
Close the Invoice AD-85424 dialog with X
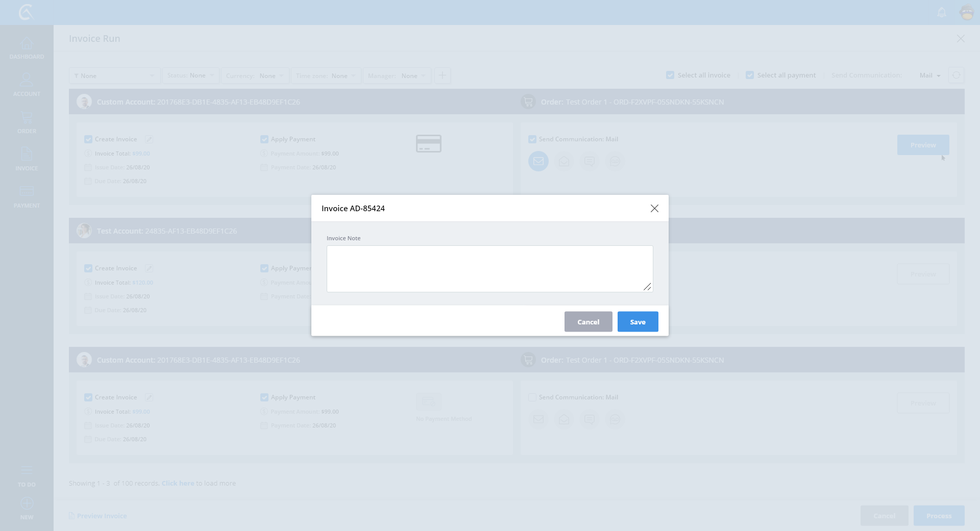coord(654,208)
